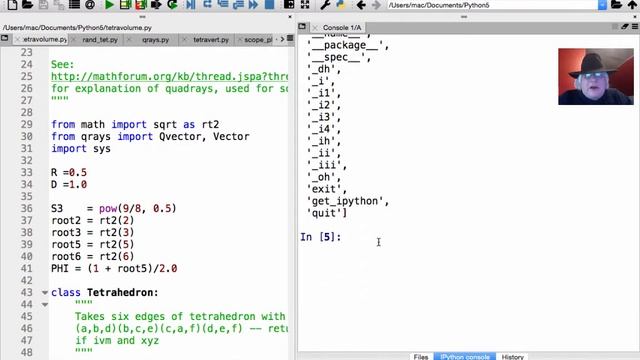Collapse class Tetrahedron code fold arrow
Viewport: 640px width, 360px height.
45,292
